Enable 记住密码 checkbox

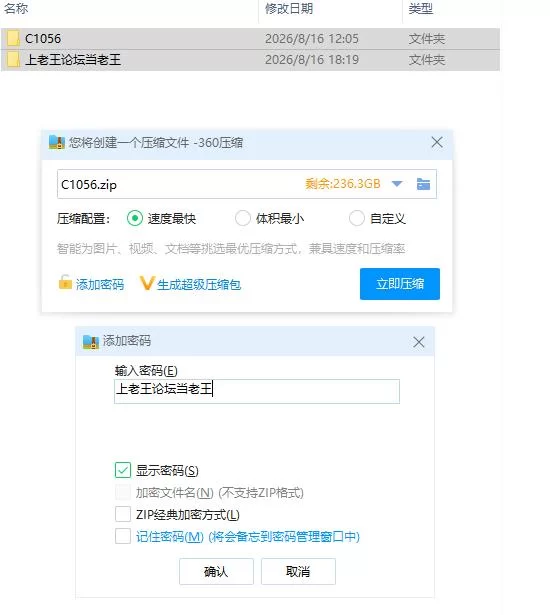pos(123,536)
